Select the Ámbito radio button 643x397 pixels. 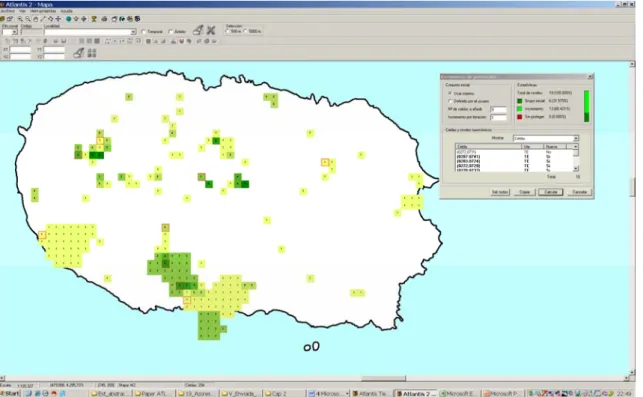point(171,32)
